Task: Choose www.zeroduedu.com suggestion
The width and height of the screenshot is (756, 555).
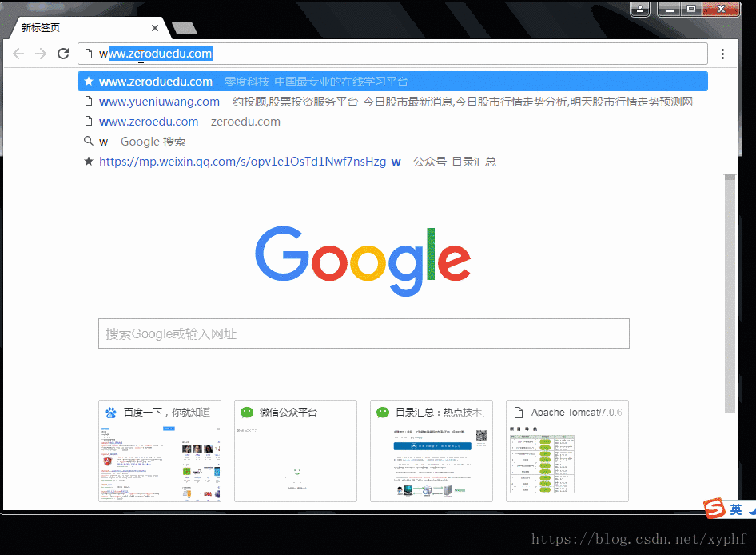Action: (392, 82)
